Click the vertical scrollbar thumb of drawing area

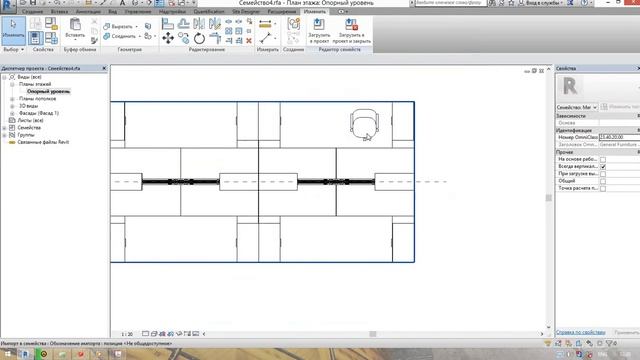point(549,198)
